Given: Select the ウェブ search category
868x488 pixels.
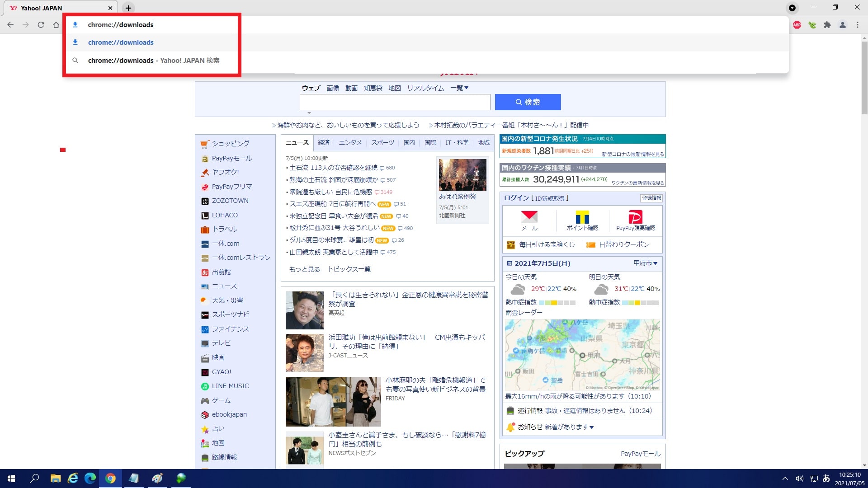Looking at the screenshot, I should [x=311, y=88].
